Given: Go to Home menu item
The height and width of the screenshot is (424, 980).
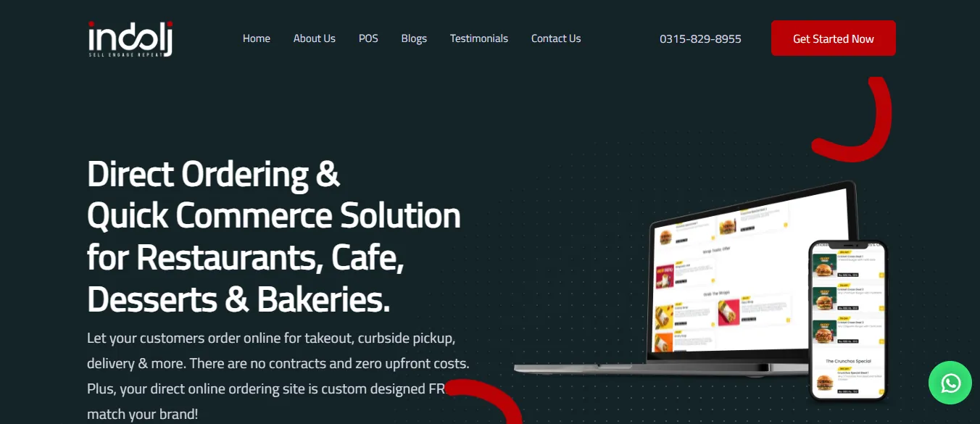Looking at the screenshot, I should (x=257, y=38).
